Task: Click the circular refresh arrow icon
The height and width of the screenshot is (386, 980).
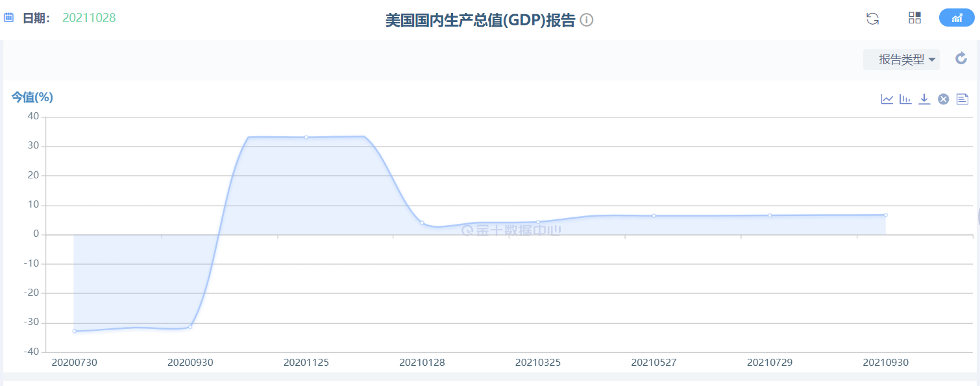Action: (961, 59)
